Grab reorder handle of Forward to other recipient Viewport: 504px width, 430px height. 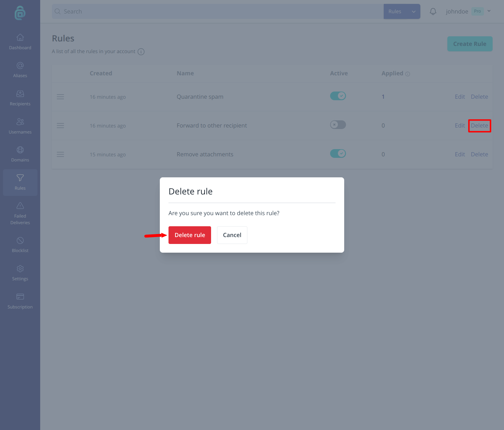pyautogui.click(x=60, y=125)
